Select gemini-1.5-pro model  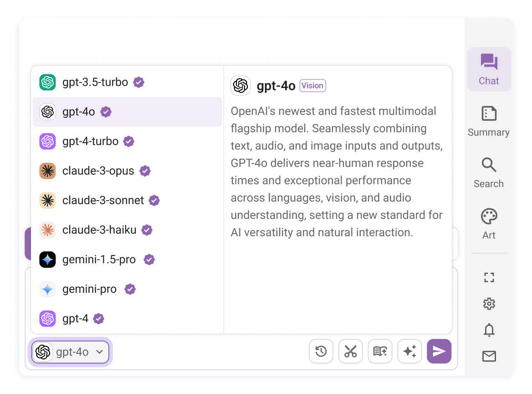(128, 259)
